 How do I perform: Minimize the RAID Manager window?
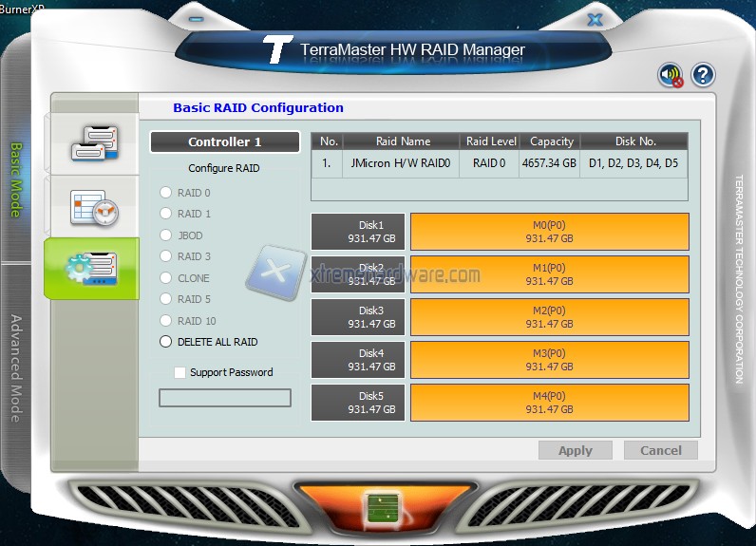(x=196, y=19)
